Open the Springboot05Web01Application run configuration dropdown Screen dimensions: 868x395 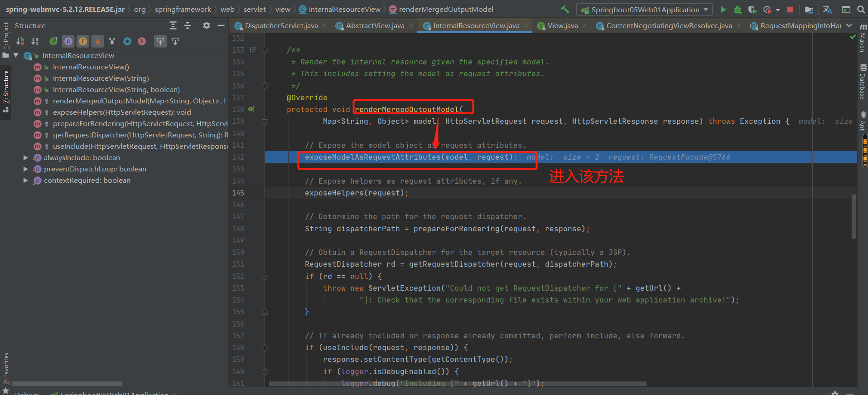click(644, 10)
